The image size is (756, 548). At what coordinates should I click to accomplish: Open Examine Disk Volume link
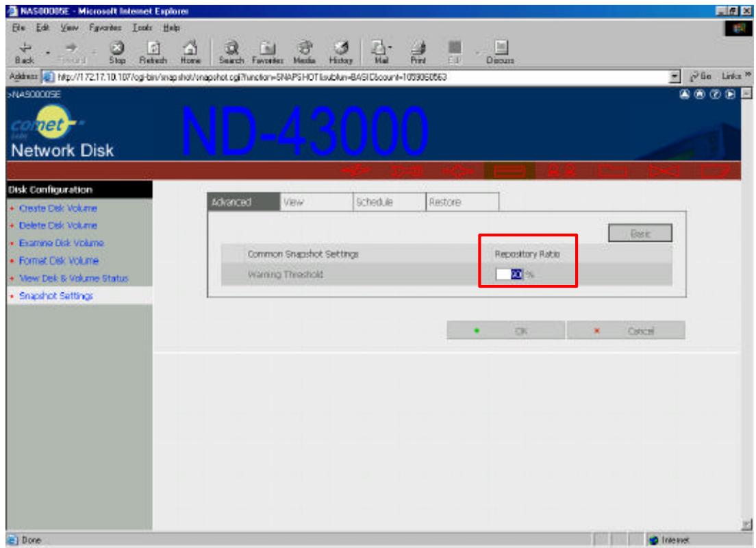(x=61, y=242)
